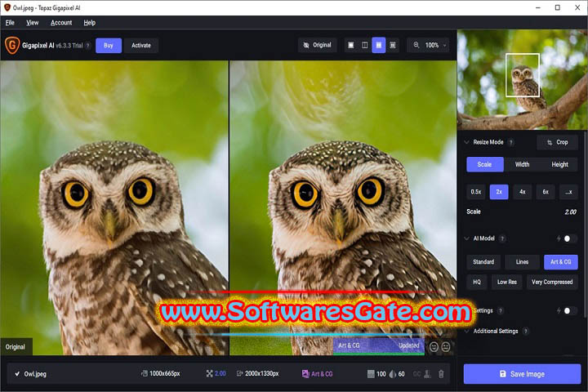The height and width of the screenshot is (392, 588).
Task: Toggle the Original view button
Action: coord(317,46)
